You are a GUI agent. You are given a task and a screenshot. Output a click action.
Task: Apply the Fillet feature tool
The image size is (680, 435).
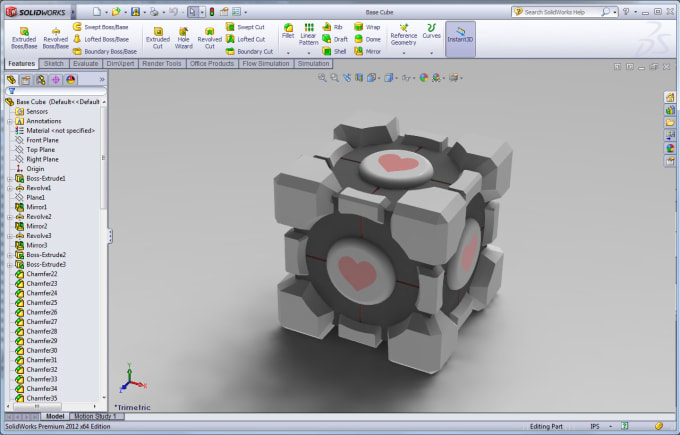pos(288,32)
